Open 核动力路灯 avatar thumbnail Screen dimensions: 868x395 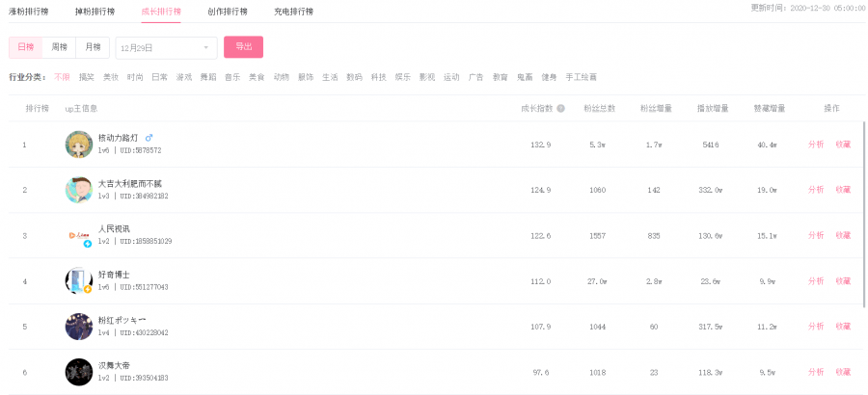click(79, 145)
